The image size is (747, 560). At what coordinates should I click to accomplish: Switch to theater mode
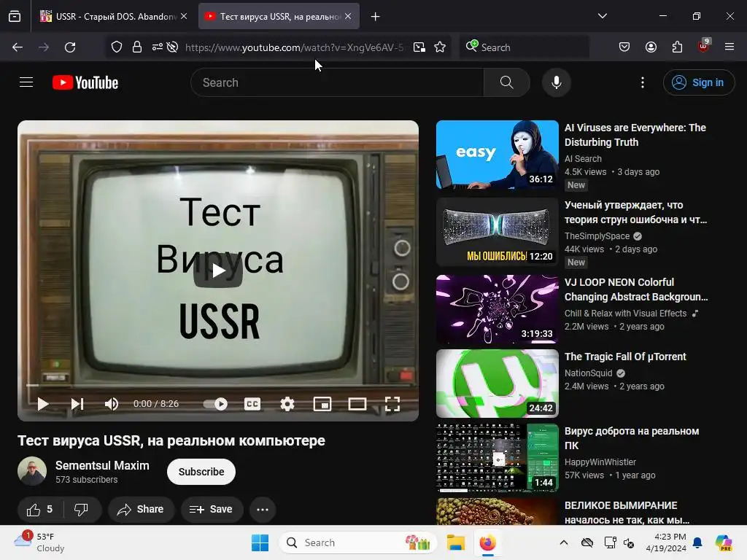tap(357, 404)
